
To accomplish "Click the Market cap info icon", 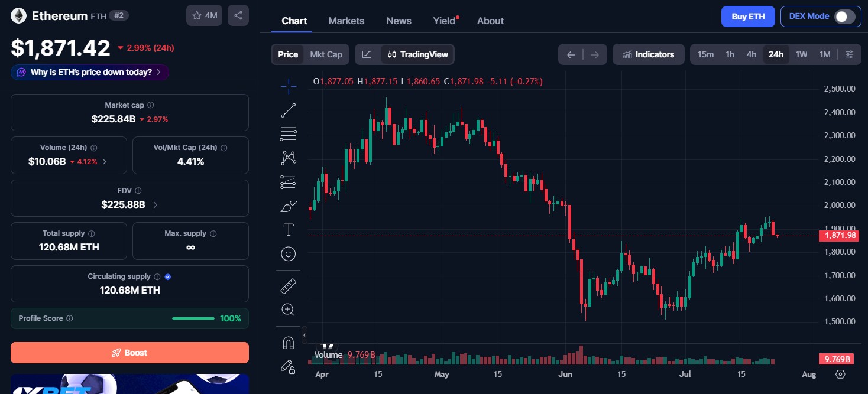I will tap(151, 105).
